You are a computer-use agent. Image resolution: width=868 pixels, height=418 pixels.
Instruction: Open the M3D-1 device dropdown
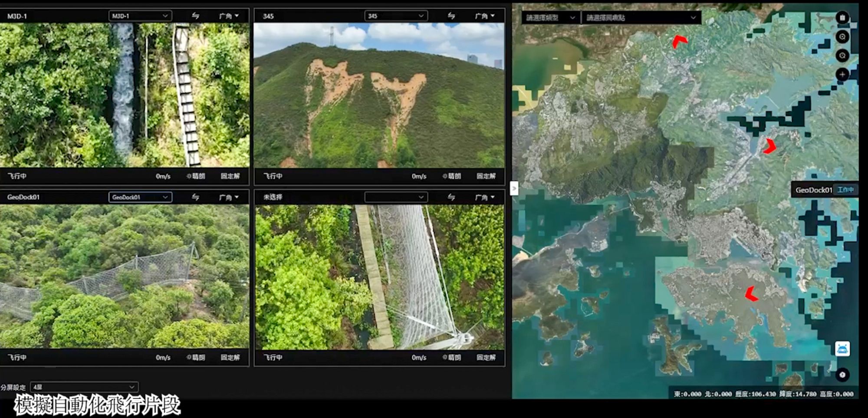coord(140,16)
